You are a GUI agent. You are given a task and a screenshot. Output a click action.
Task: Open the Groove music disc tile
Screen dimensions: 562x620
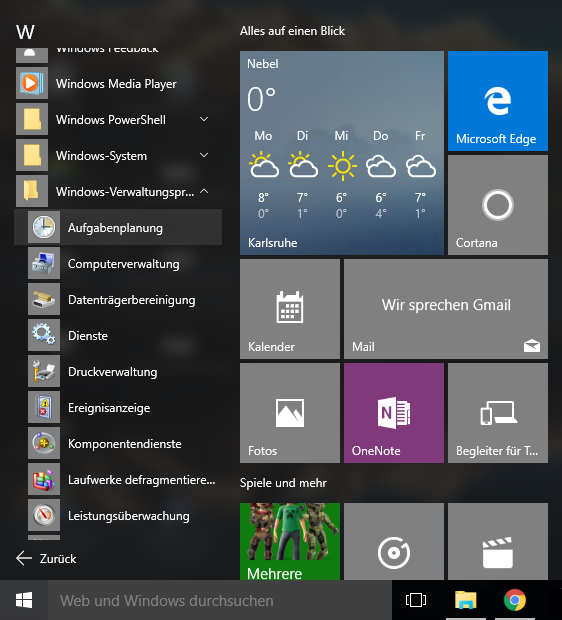coord(394,541)
